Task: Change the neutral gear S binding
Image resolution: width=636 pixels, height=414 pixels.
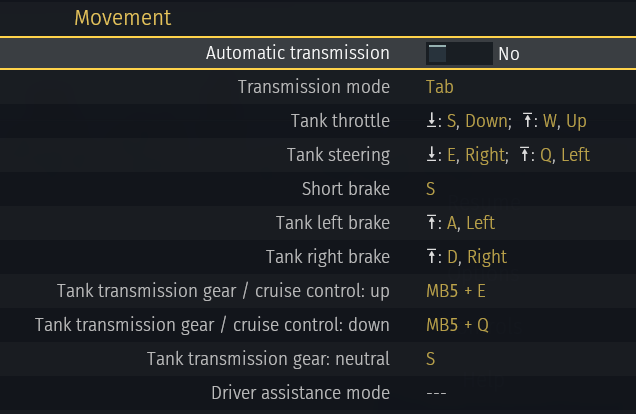Action: tap(431, 359)
